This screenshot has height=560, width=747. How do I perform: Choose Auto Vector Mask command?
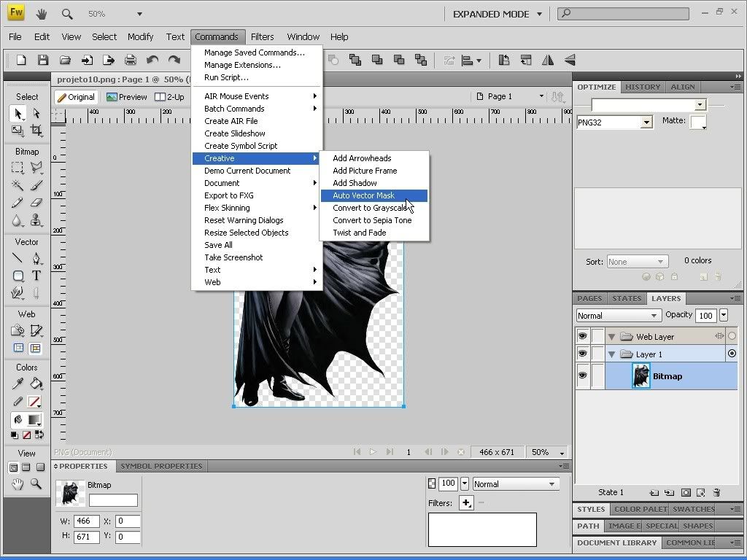coord(373,195)
